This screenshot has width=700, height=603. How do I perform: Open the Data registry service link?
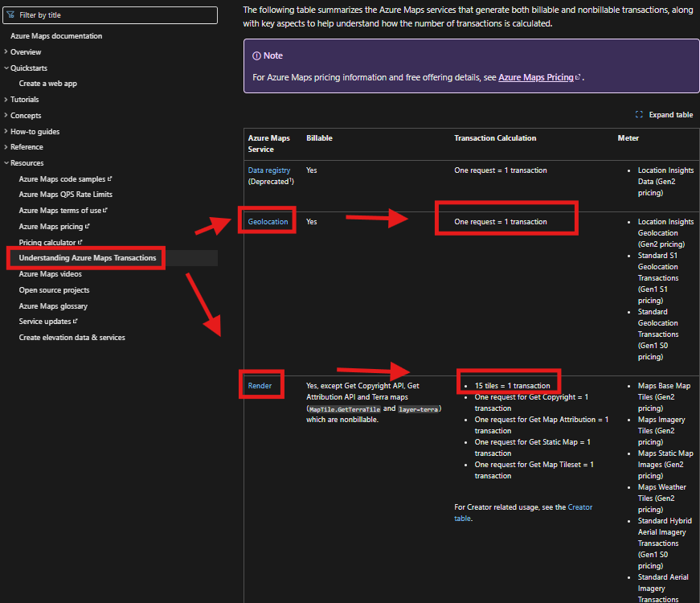pyautogui.click(x=269, y=170)
